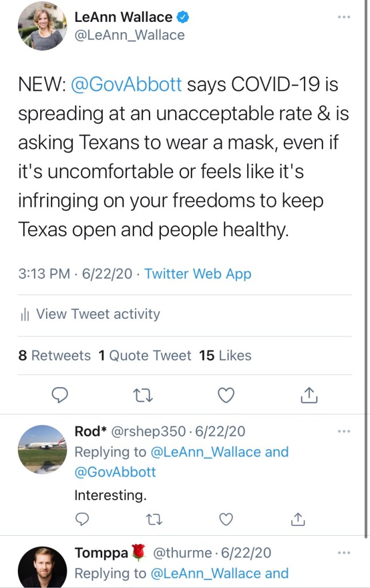Viewport: 370px width, 588px height.
Task: Open the @GovAbbott mention in the tweet
Action: (x=126, y=84)
